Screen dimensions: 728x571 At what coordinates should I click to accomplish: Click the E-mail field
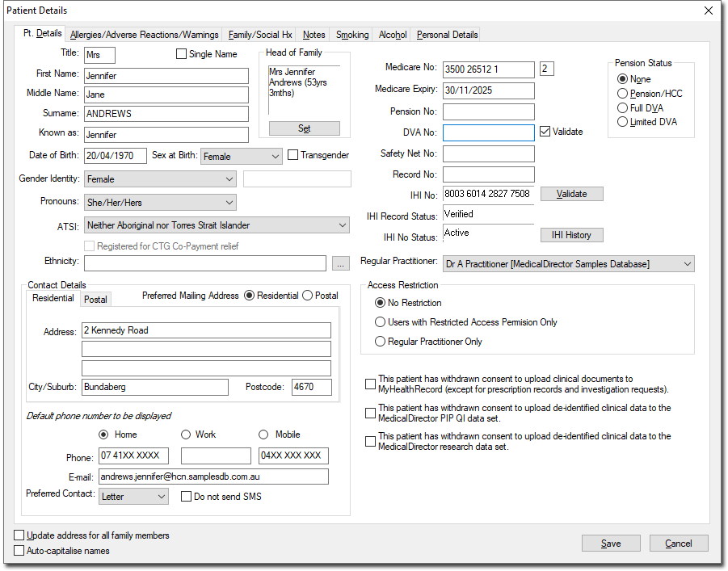(x=213, y=477)
